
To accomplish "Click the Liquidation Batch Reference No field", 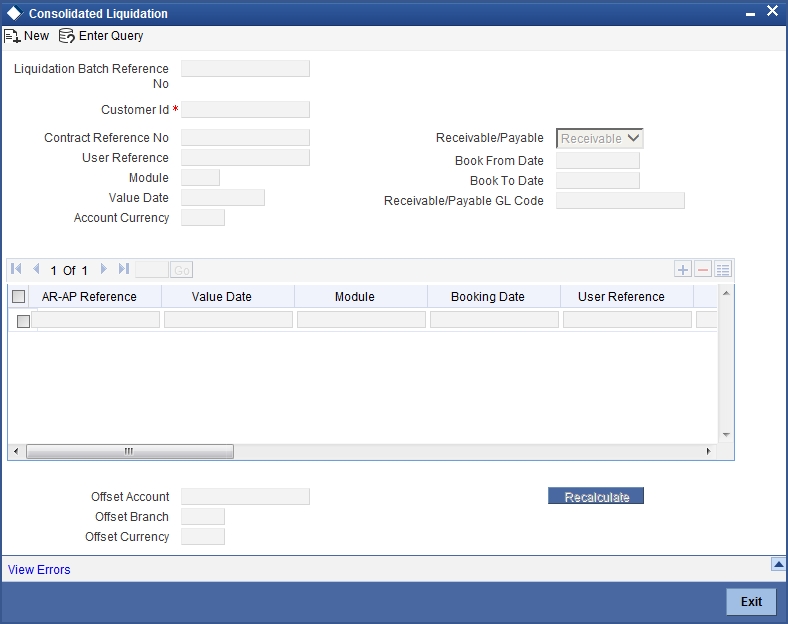I will coord(245,69).
